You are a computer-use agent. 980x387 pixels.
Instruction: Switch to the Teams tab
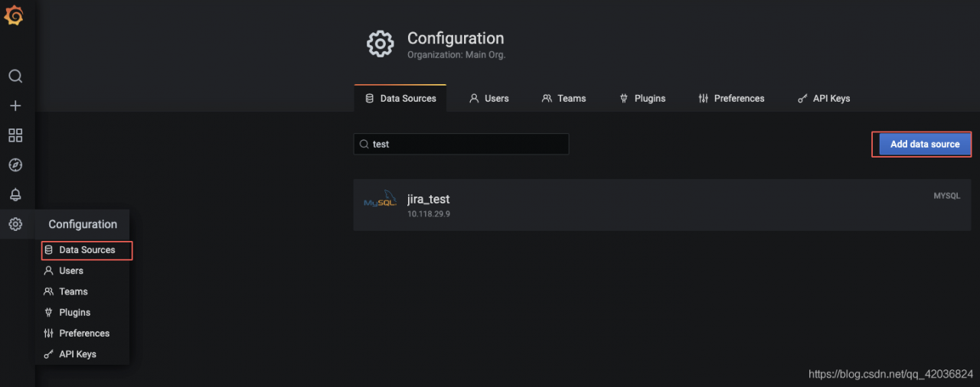[563, 98]
